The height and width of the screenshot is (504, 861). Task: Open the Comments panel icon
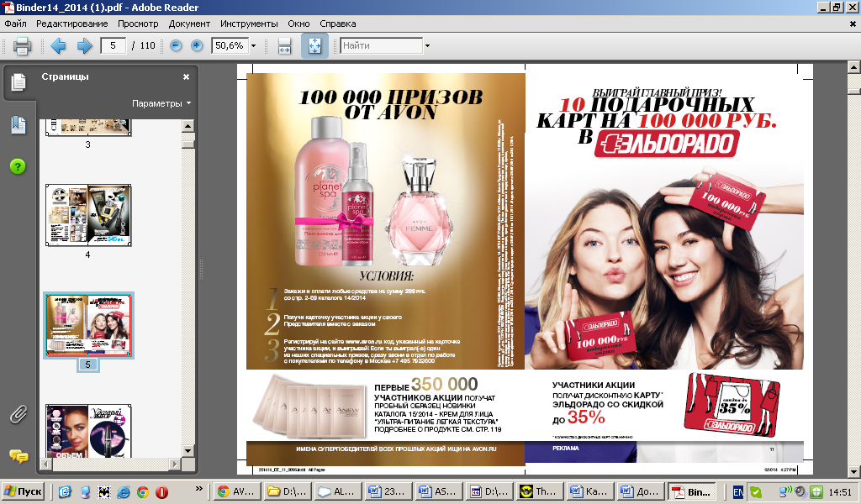18,456
